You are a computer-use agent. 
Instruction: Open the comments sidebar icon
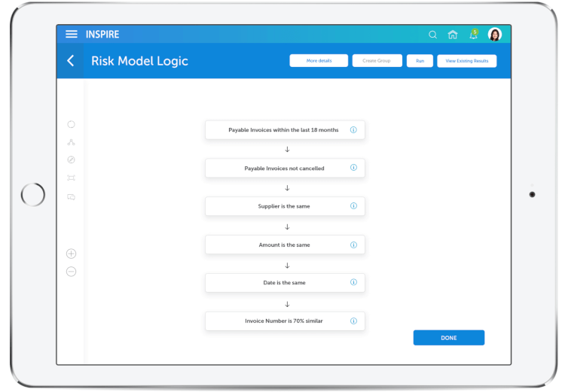71,197
